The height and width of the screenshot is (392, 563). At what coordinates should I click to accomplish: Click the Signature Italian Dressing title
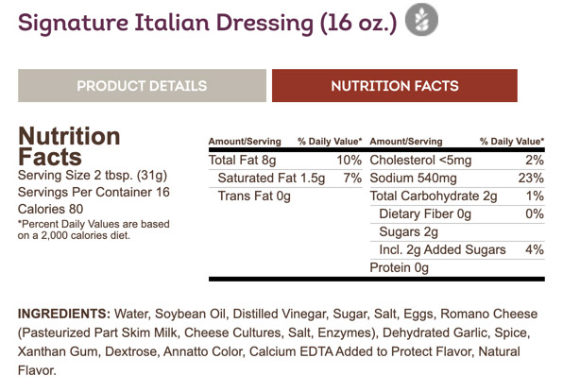208,24
